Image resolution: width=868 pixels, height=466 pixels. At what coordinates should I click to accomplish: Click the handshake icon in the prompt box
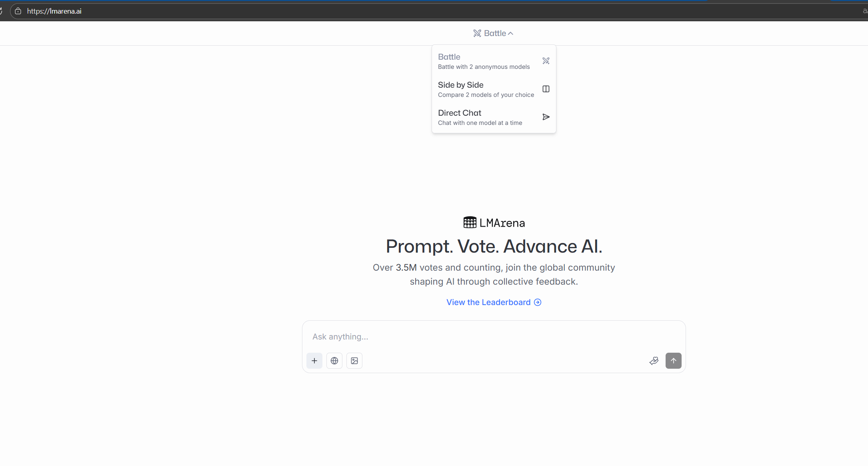(654, 361)
